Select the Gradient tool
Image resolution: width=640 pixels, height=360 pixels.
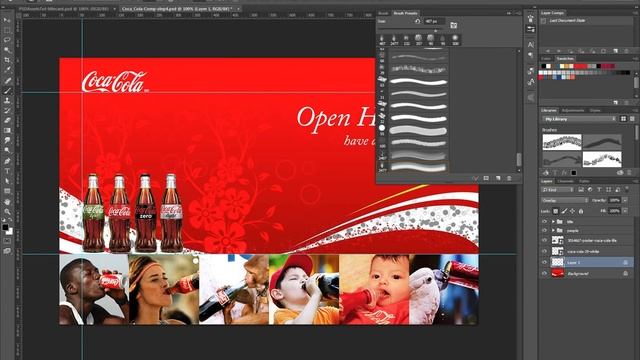point(7,131)
